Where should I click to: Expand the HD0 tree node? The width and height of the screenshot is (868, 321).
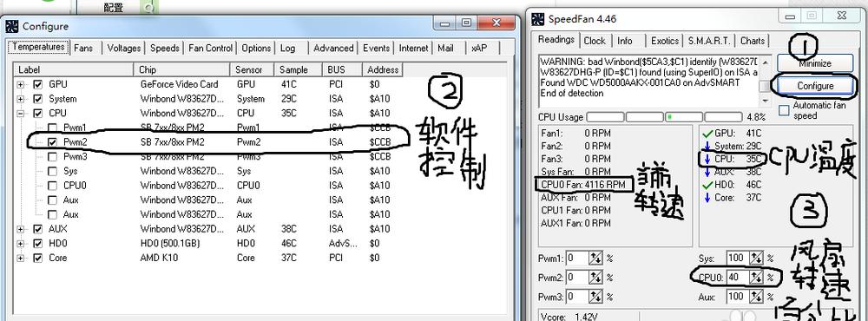coord(21,243)
